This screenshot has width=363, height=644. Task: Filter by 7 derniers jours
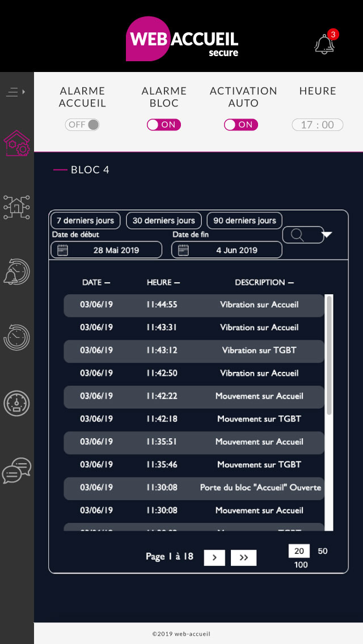tap(86, 221)
